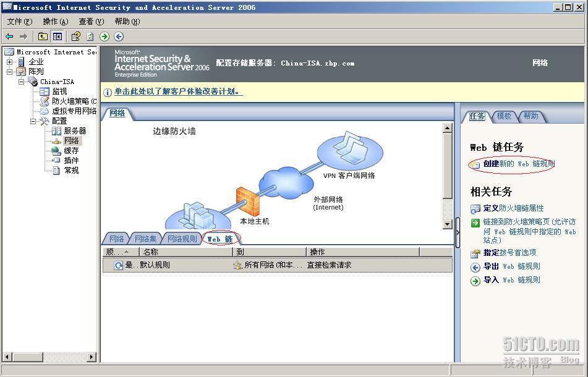
Task: Toggle the show/hide console tree icon
Action: pos(58,36)
